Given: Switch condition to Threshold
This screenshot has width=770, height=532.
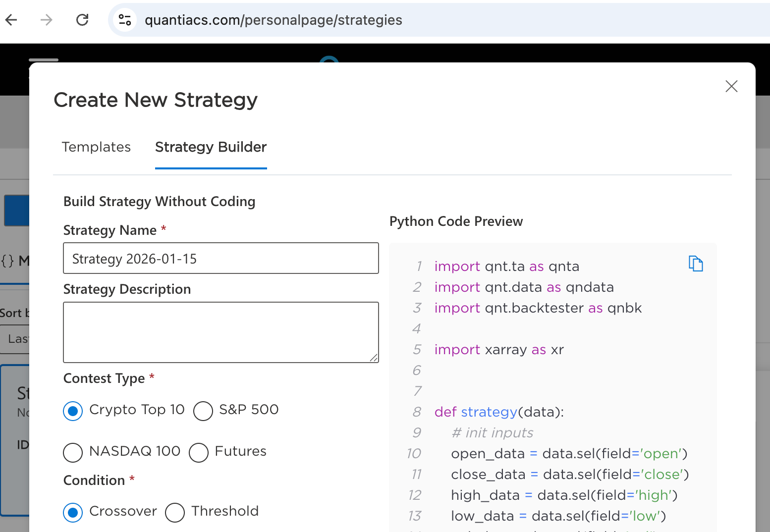Looking at the screenshot, I should [175, 513].
